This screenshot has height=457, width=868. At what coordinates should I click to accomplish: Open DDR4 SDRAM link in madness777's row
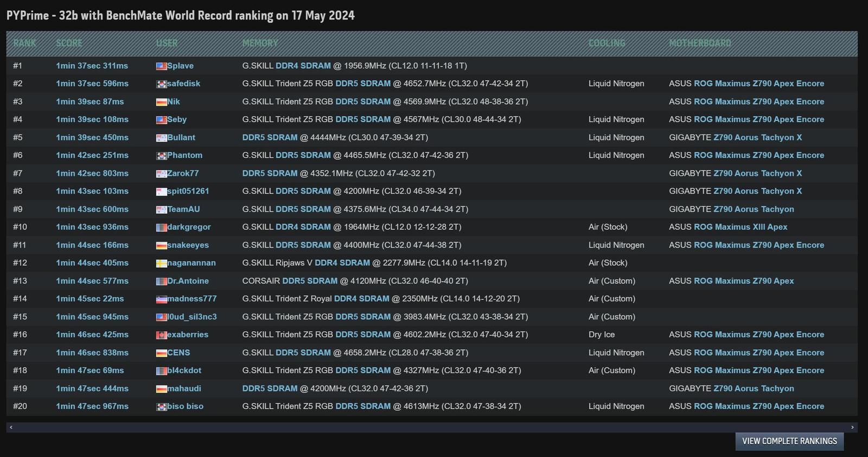click(362, 299)
